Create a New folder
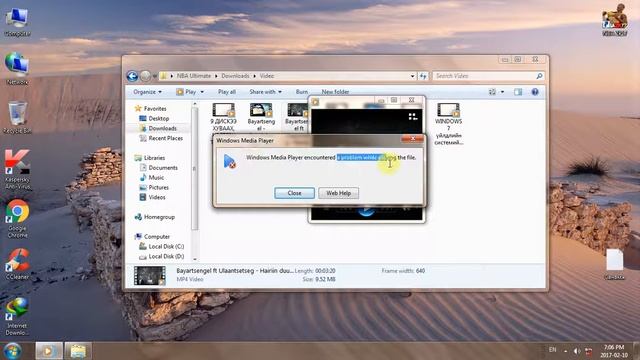This screenshot has width=640, height=360. [335, 92]
